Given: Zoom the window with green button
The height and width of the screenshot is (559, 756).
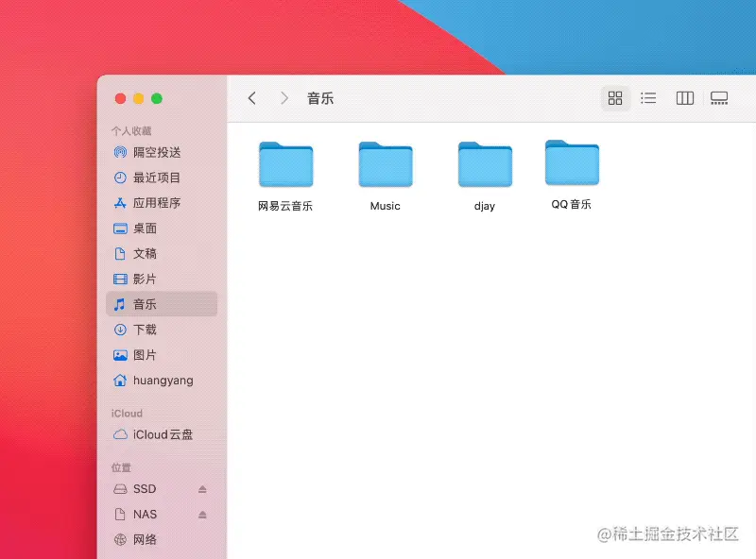Looking at the screenshot, I should pos(157,99).
